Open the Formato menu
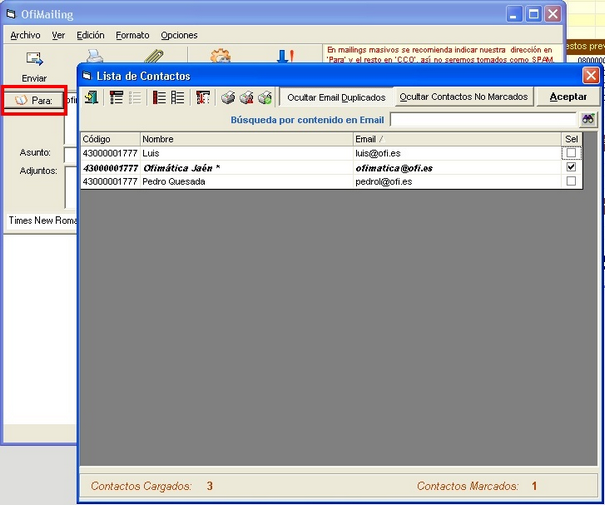This screenshot has width=605, height=505. click(x=132, y=35)
